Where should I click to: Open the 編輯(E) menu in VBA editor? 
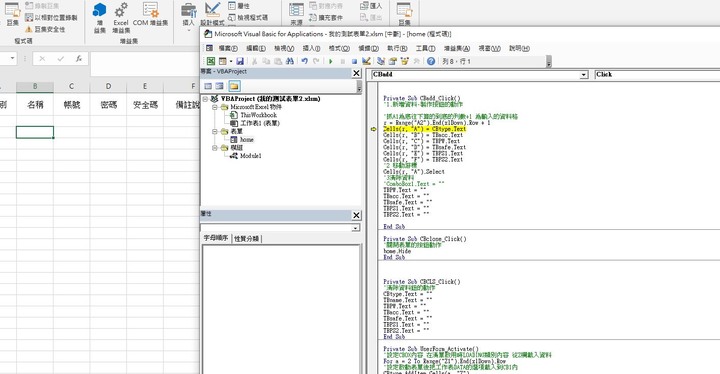pos(256,48)
